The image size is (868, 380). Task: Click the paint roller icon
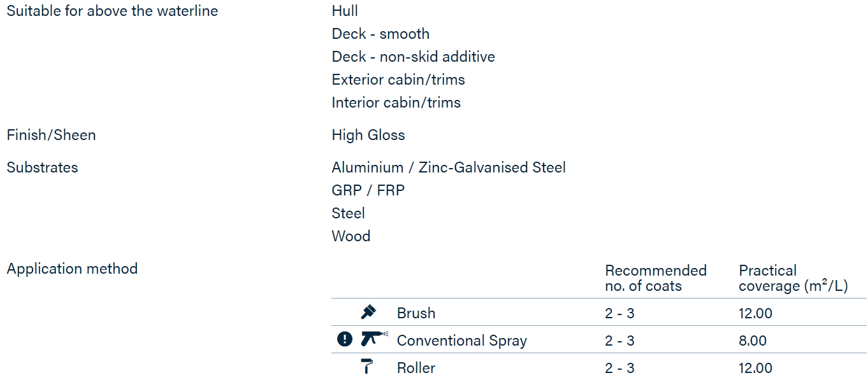[367, 366]
